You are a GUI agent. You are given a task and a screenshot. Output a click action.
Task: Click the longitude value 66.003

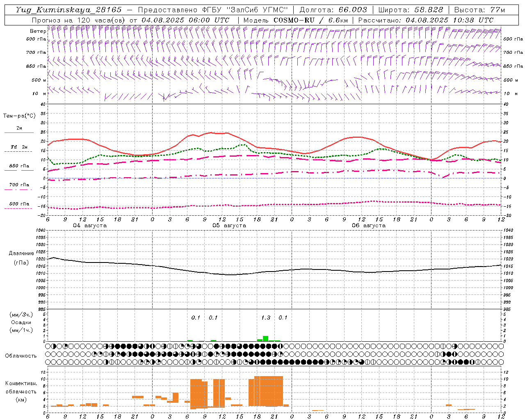coord(353,10)
